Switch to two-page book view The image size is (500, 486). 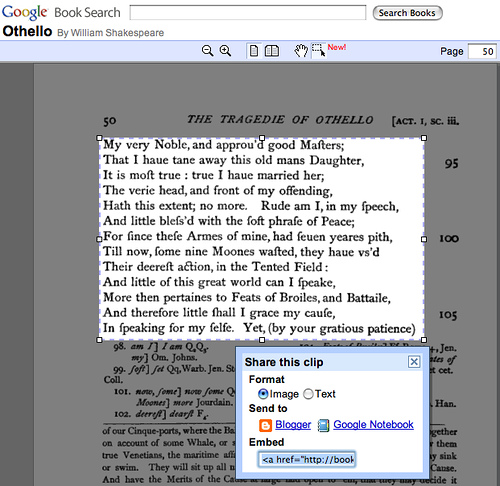(x=272, y=51)
